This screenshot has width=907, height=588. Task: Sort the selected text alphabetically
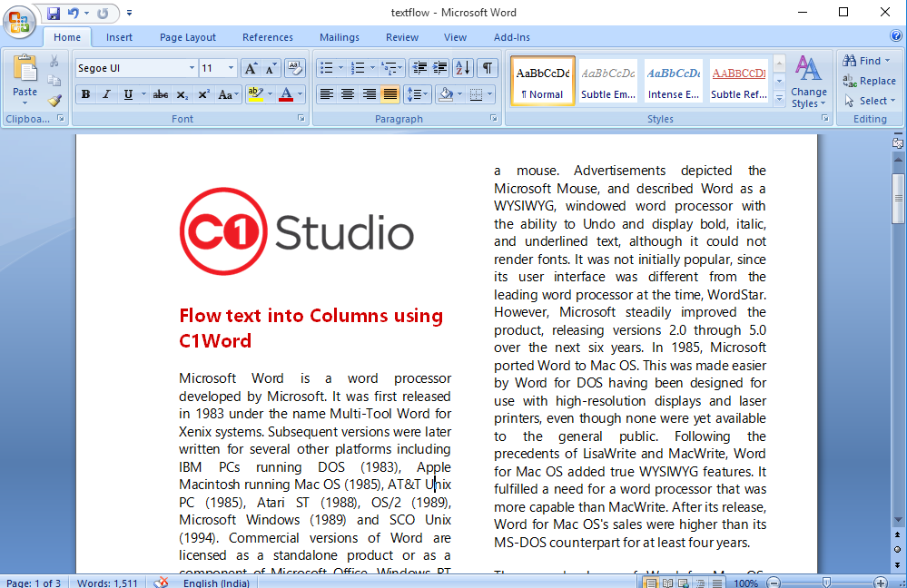pos(463,68)
